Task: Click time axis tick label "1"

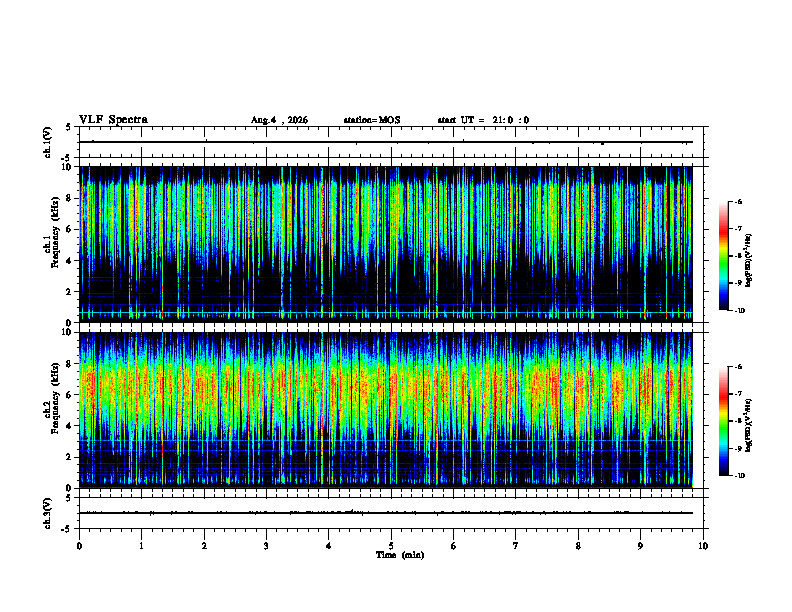Action: pos(142,546)
